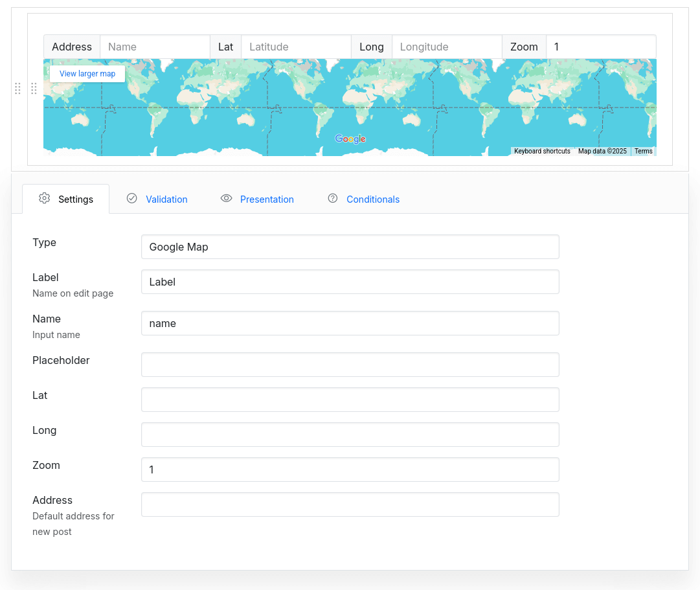This screenshot has height=590, width=700.
Task: Click the Validation checkmark icon
Action: tap(132, 198)
